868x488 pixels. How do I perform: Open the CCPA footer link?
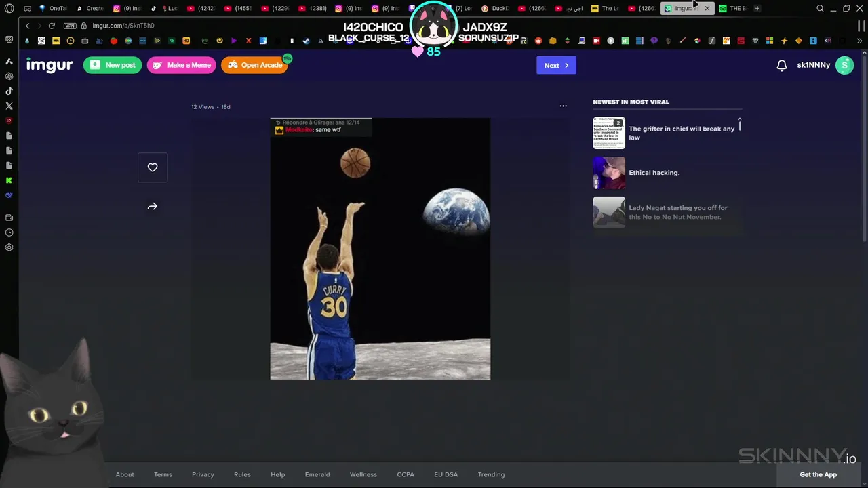406,474
